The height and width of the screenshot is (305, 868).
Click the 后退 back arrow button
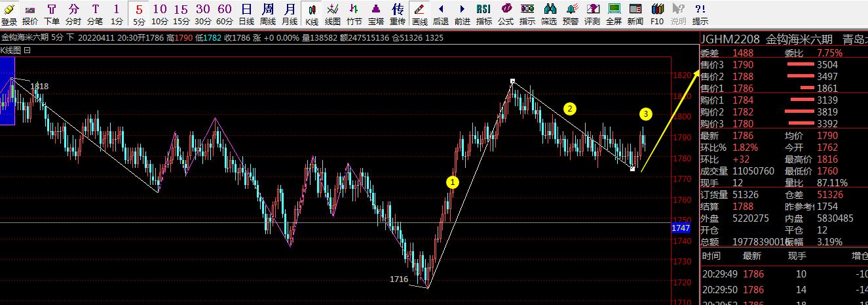point(441,13)
